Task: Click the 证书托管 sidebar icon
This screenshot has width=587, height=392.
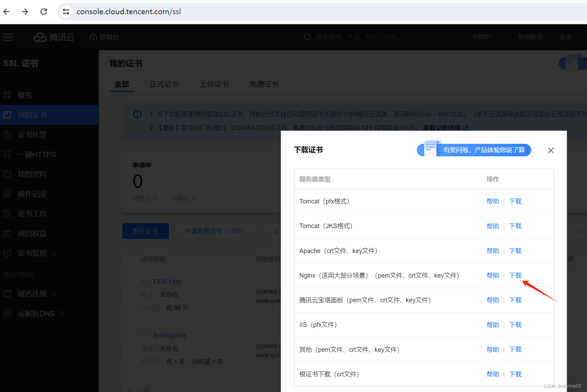Action: [x=7, y=134]
